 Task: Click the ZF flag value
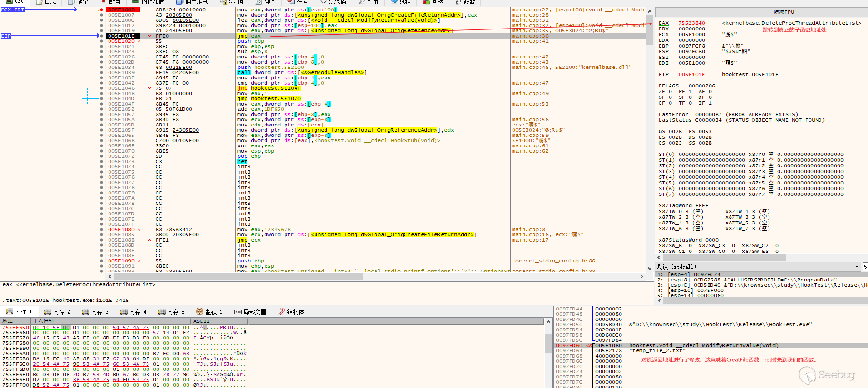[670, 91]
